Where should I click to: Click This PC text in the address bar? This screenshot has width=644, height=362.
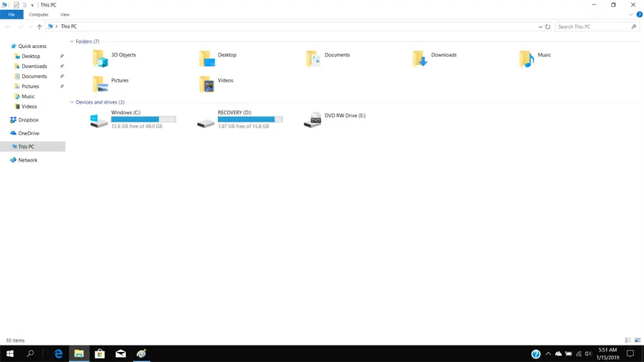pyautogui.click(x=69, y=26)
